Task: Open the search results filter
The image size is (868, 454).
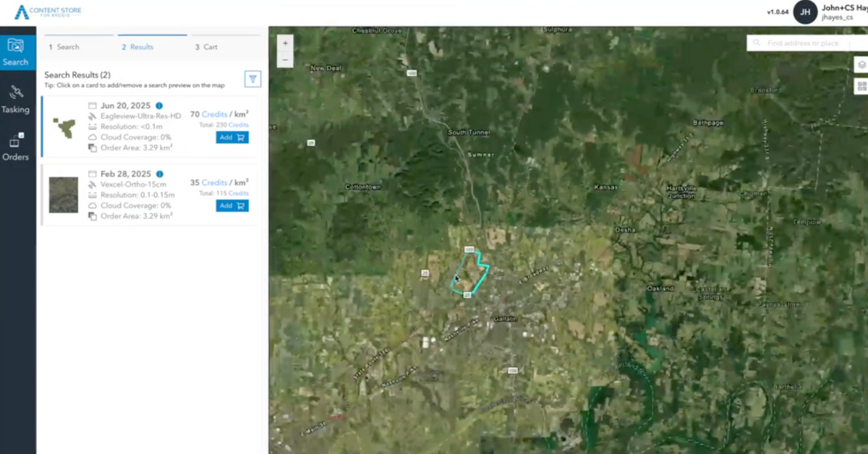Action: [x=252, y=79]
